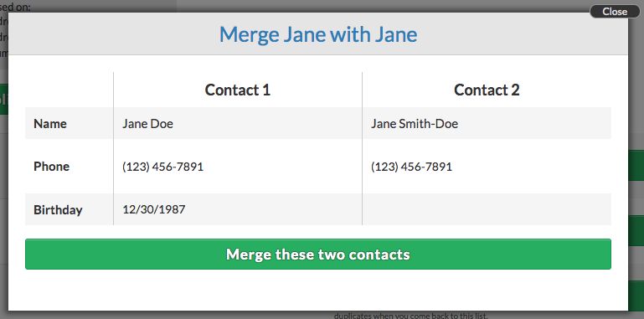Select Contact 2 phone number value

coord(411,167)
